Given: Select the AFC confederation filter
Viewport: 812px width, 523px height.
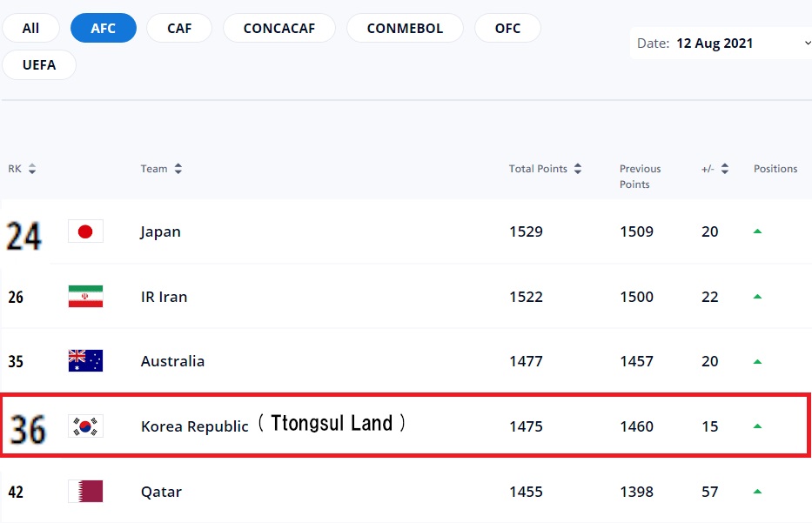Looking at the screenshot, I should click(x=103, y=28).
